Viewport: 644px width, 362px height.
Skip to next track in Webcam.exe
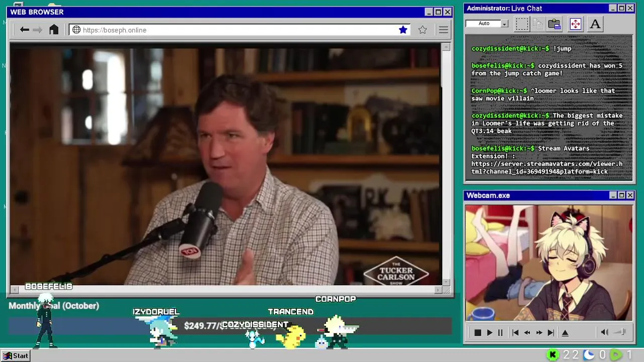tap(550, 332)
